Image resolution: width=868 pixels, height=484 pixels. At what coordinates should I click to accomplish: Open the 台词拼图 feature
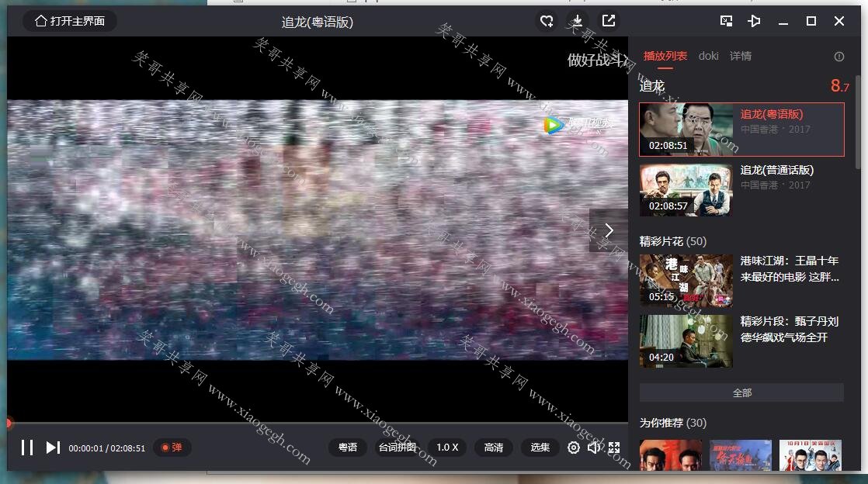[398, 448]
